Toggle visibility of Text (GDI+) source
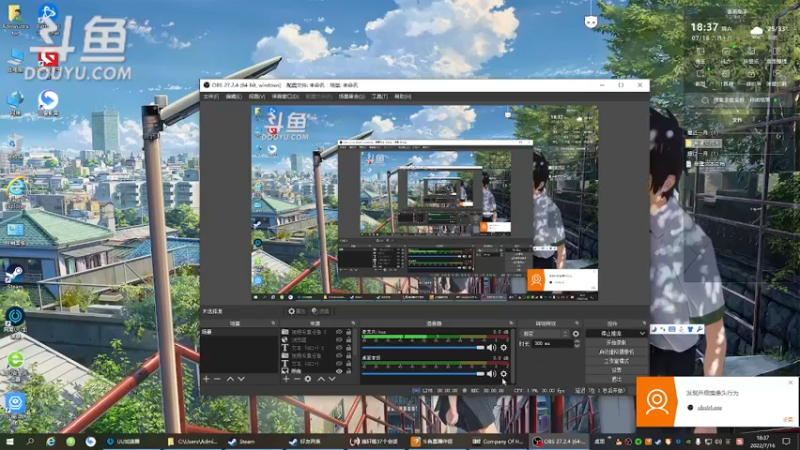Viewport: 800px width, 450px height. [339, 363]
